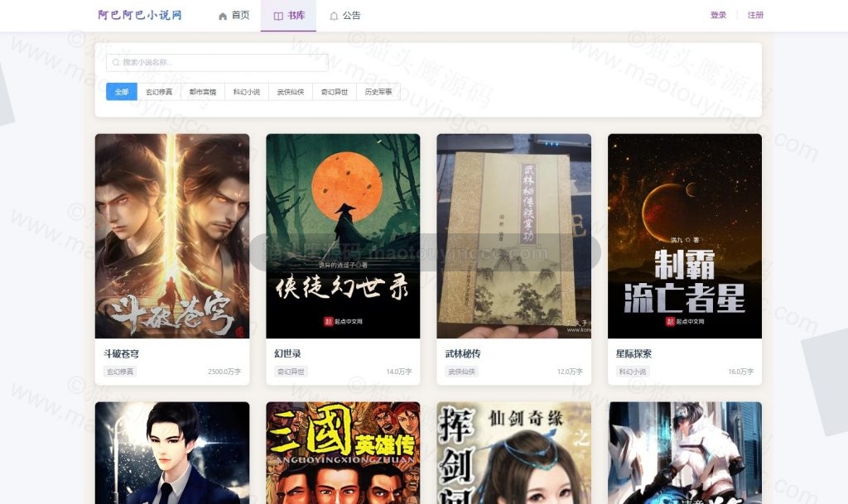
Task: Select the 奇幻异世 category filter
Action: point(335,92)
